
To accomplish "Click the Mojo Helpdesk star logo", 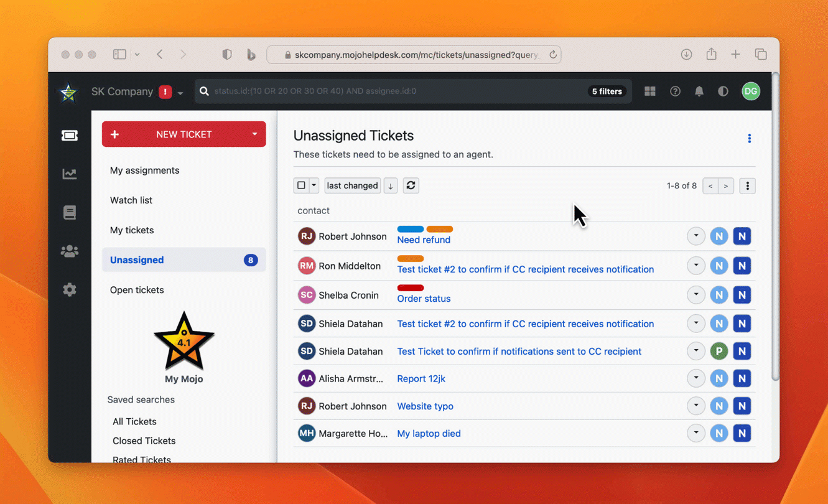I will (x=68, y=92).
